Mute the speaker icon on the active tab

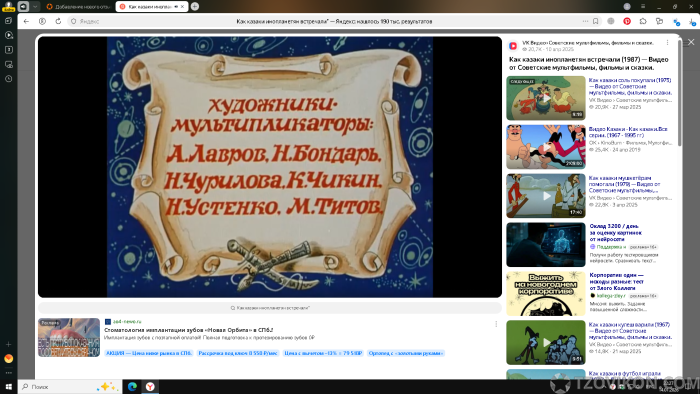coord(176,7)
